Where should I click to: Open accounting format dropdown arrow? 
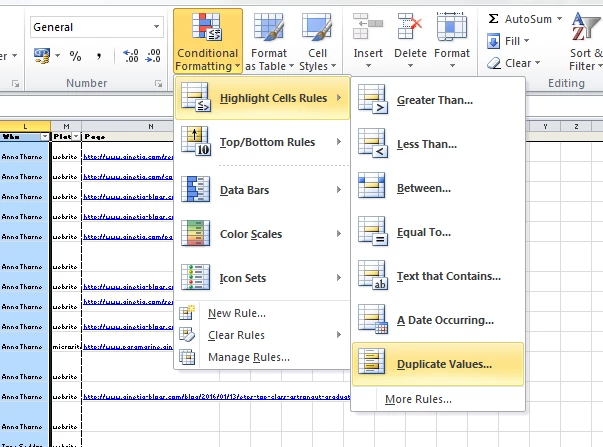(x=57, y=56)
